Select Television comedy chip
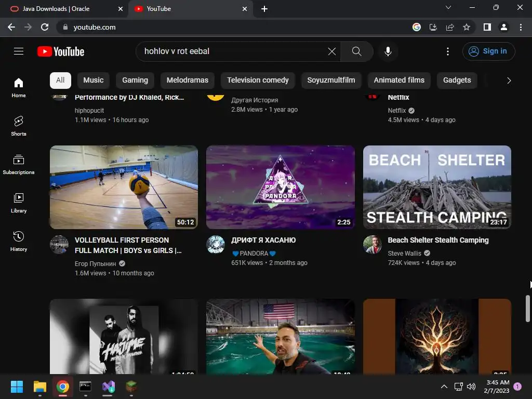 point(258,81)
